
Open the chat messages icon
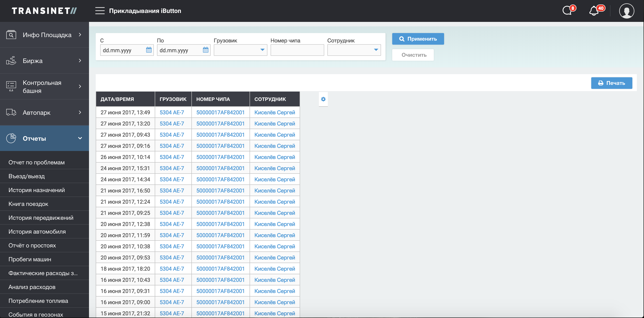click(568, 11)
